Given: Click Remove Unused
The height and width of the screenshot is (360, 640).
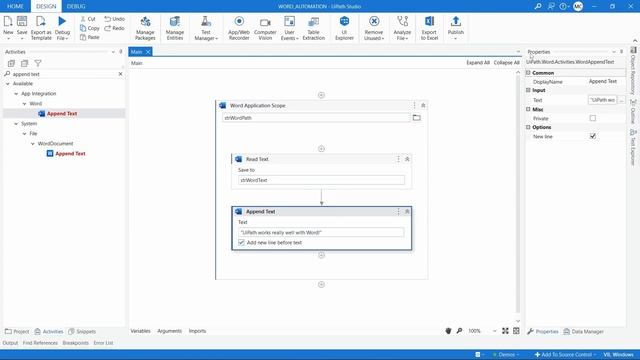Looking at the screenshot, I should point(373,28).
